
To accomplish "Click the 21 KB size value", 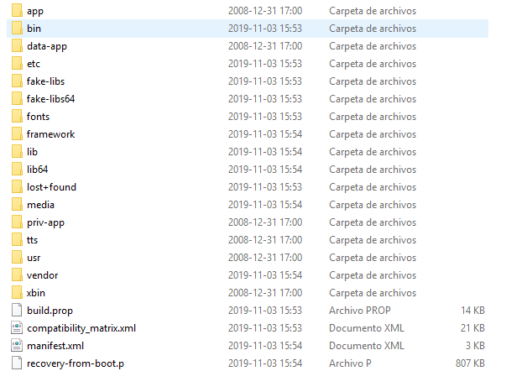I will 472,328.
